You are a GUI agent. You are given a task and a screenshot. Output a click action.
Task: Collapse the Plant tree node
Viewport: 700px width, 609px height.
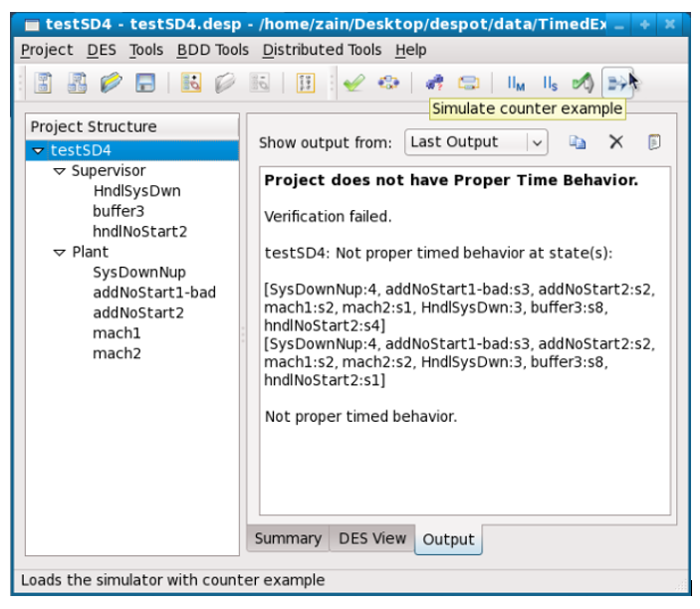click(x=59, y=253)
